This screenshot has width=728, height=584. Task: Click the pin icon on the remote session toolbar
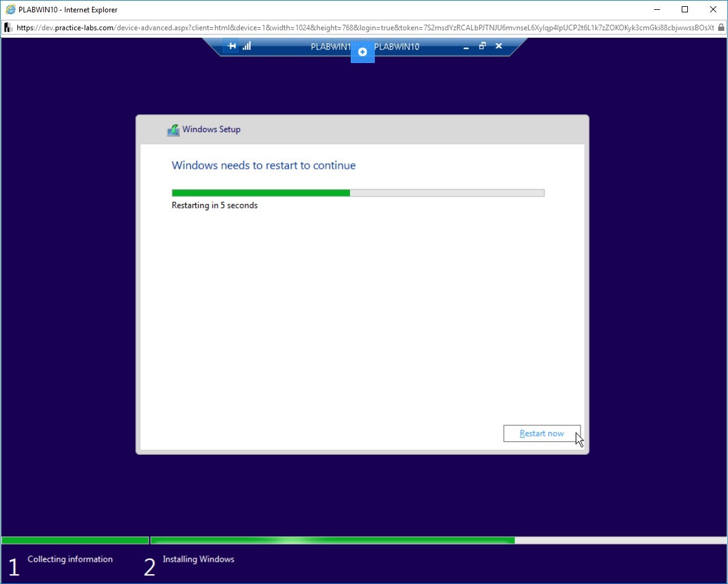click(x=231, y=46)
